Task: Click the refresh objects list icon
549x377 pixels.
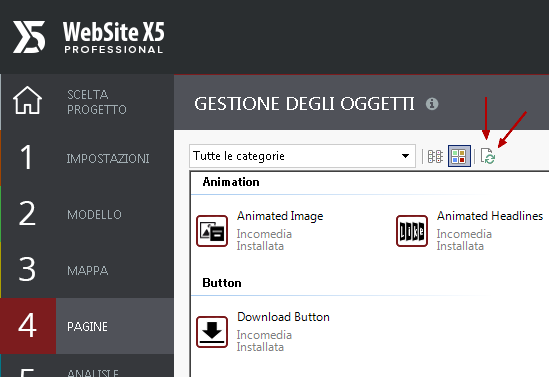Action: (488, 156)
